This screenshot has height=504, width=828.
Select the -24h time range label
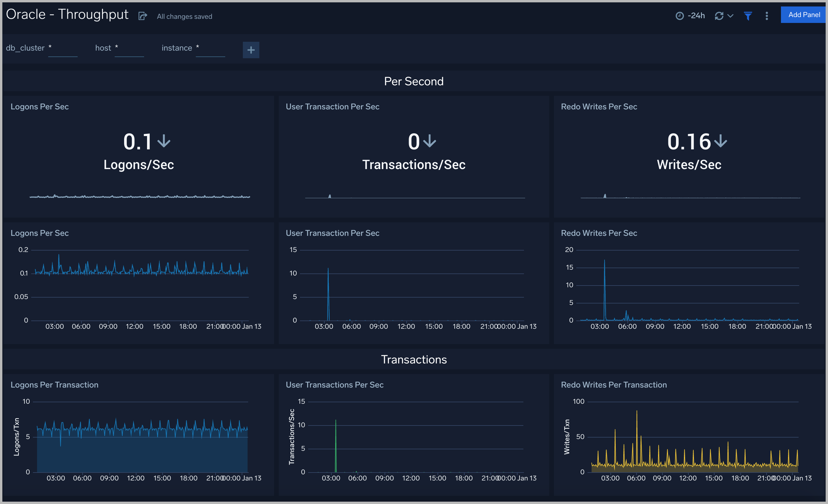[x=697, y=16]
